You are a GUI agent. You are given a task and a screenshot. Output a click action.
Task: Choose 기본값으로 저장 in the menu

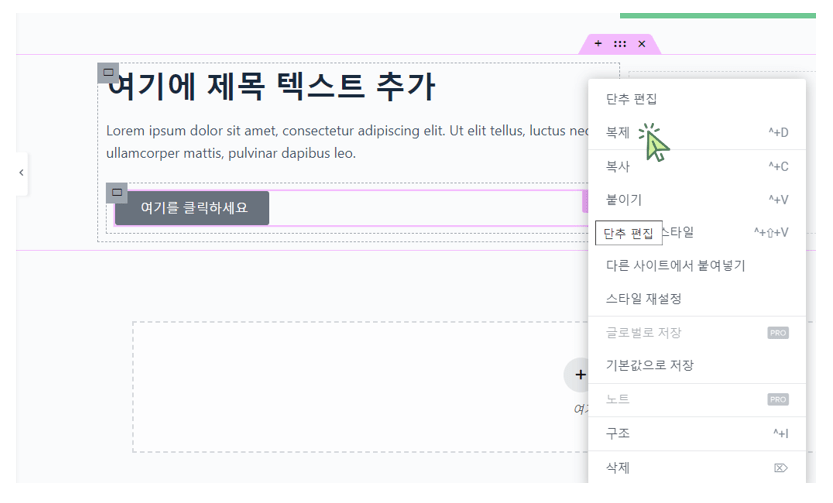coord(697,365)
